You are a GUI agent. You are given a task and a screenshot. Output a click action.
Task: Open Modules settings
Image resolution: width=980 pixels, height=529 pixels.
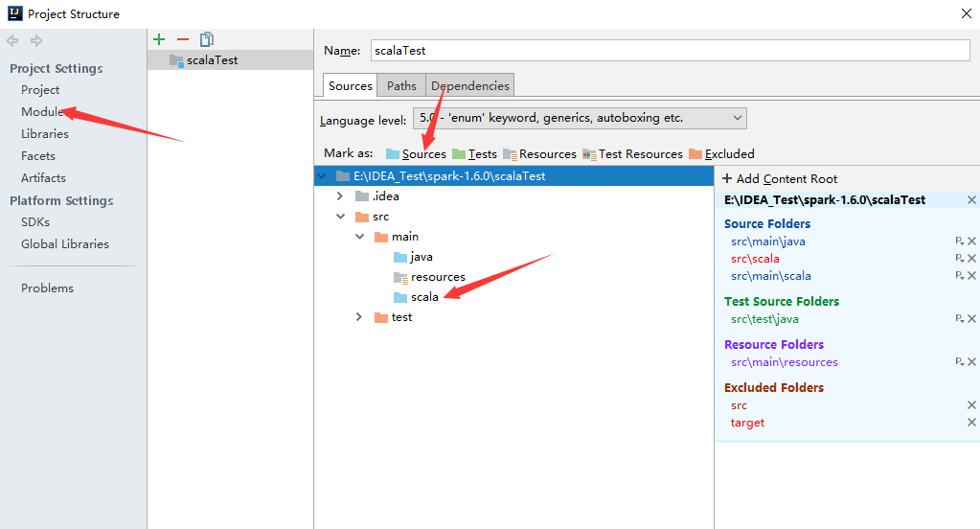click(x=43, y=112)
